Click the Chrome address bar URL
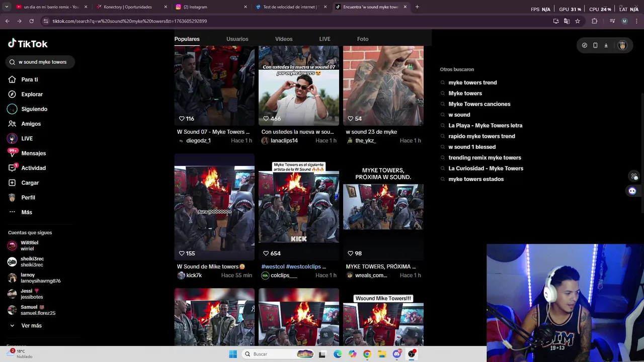The height and width of the screenshot is (362, 644). 130,21
